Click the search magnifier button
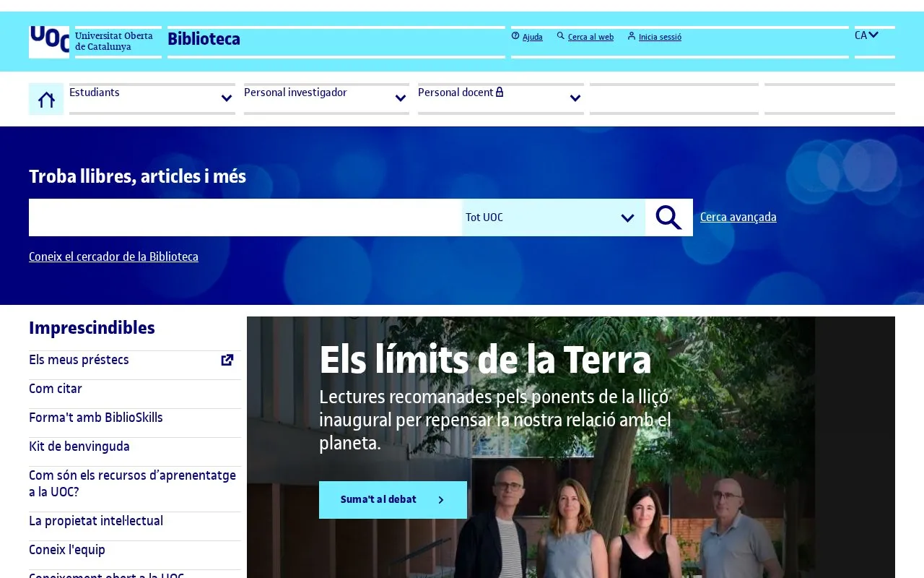This screenshot has height=578, width=924. [669, 217]
